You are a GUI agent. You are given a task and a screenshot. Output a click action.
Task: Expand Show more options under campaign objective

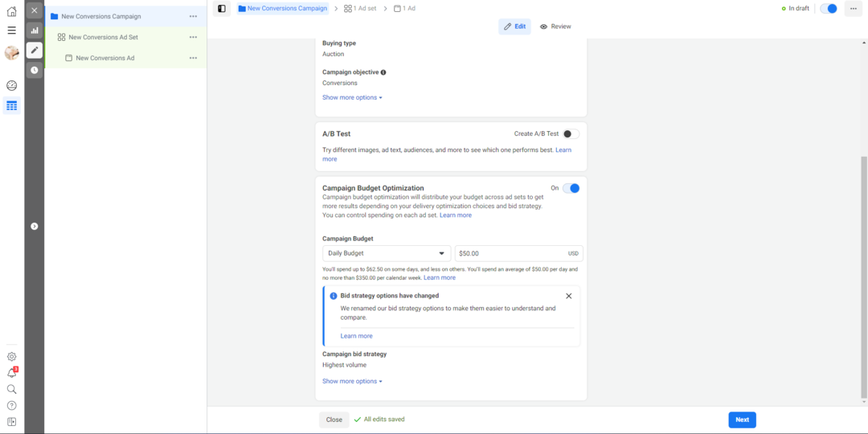point(352,98)
